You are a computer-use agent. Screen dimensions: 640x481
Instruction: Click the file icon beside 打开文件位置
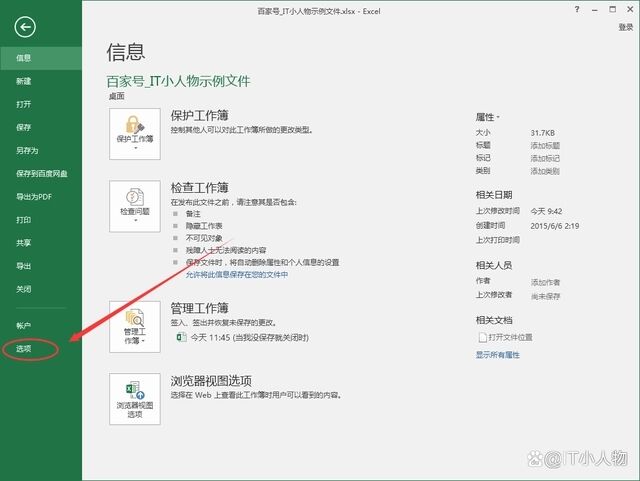click(482, 337)
